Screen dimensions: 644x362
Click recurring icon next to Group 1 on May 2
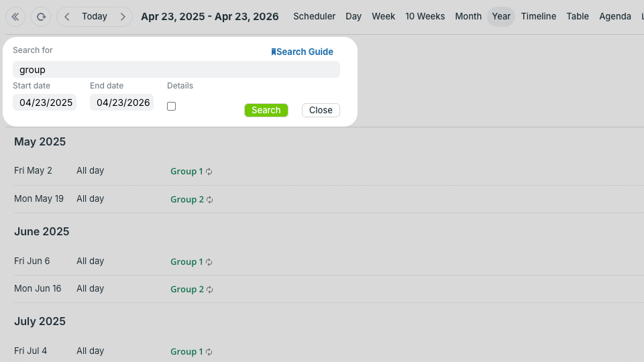[209, 172]
